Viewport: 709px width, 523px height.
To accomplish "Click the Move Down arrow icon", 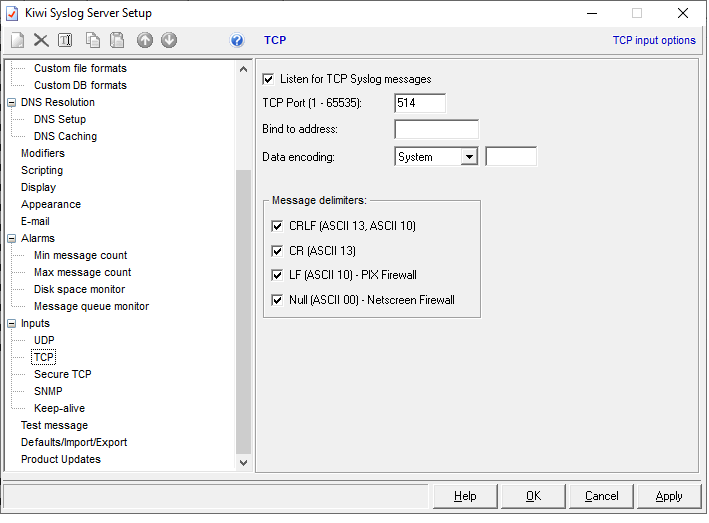I will (x=169, y=40).
